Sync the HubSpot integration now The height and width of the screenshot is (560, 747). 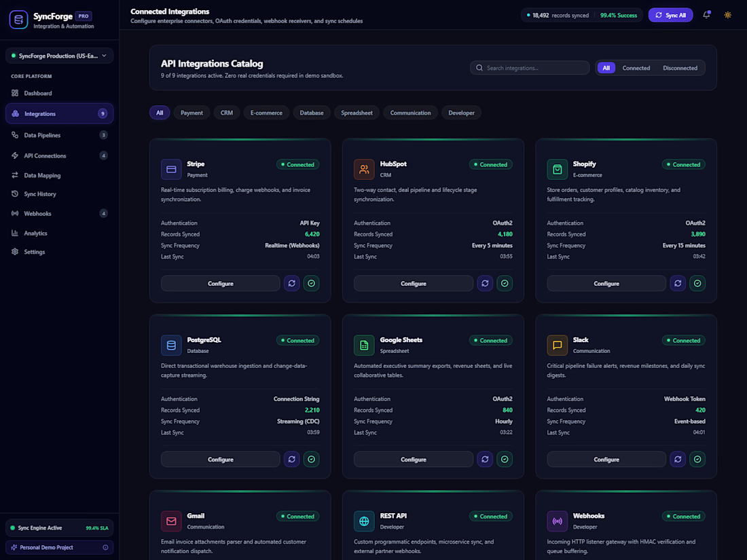click(484, 283)
